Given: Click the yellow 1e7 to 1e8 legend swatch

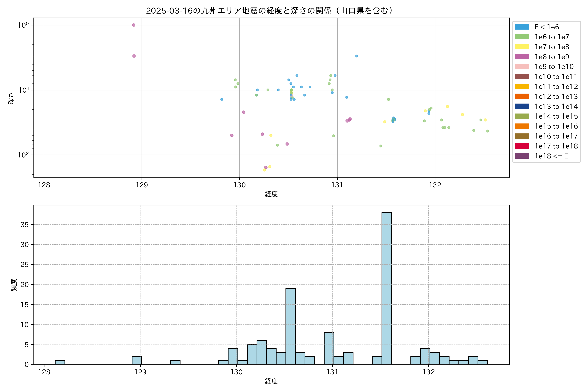Looking at the screenshot, I should (522, 47).
